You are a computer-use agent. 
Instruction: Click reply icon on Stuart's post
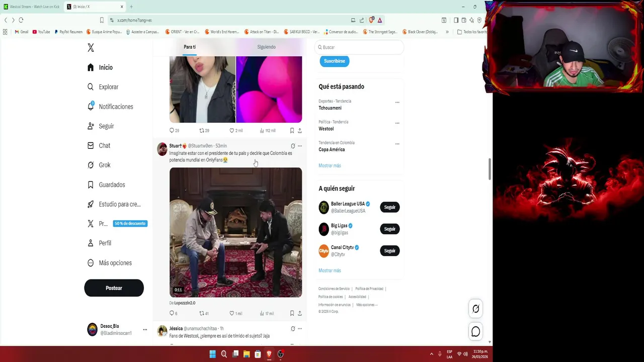(x=172, y=313)
